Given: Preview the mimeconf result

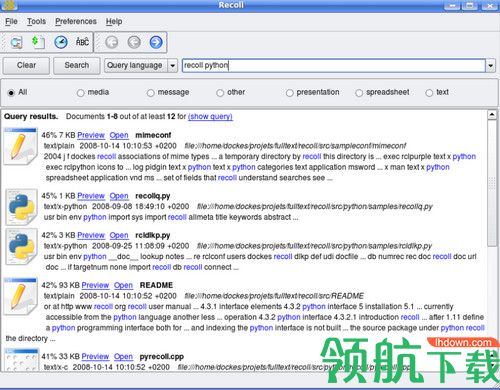Looking at the screenshot, I should (x=91, y=135).
